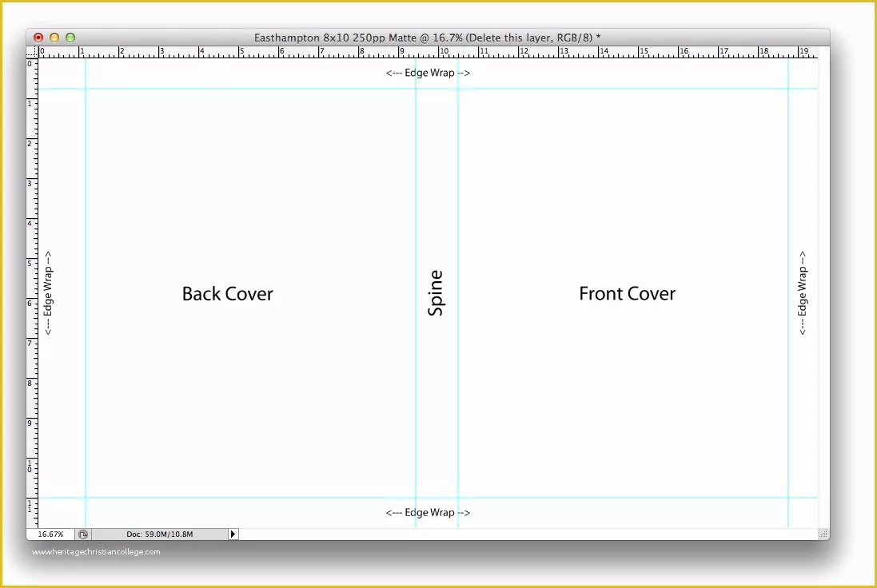
Task: Click the "Spine" vertical text
Action: tap(435, 293)
